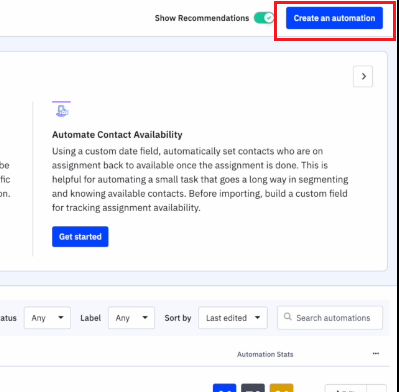
Task: Click Get started for Automate Contact Availability
Action: click(80, 237)
